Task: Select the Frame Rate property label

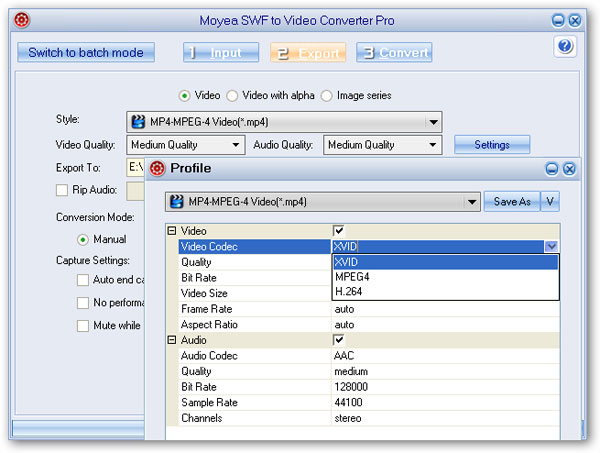Action: [x=207, y=309]
